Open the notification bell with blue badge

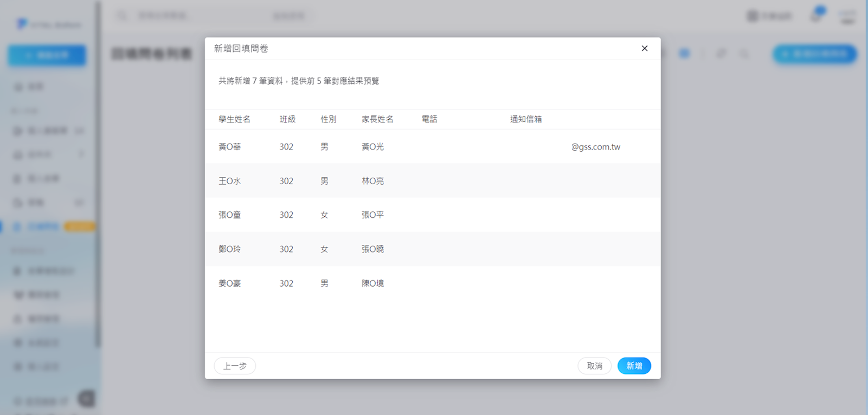click(816, 16)
